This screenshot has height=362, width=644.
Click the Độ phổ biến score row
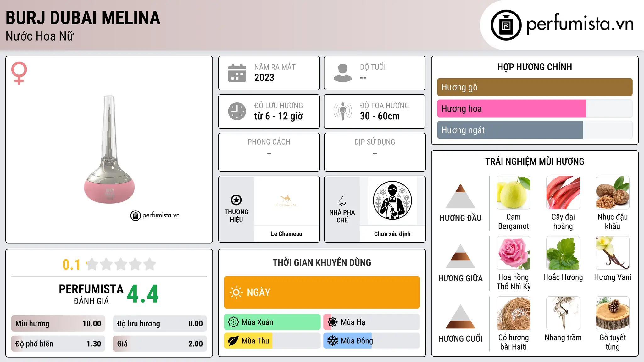58,344
